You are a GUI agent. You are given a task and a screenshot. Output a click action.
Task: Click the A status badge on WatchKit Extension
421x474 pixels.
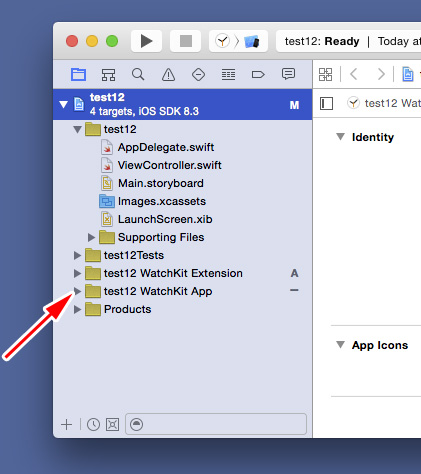(x=294, y=273)
